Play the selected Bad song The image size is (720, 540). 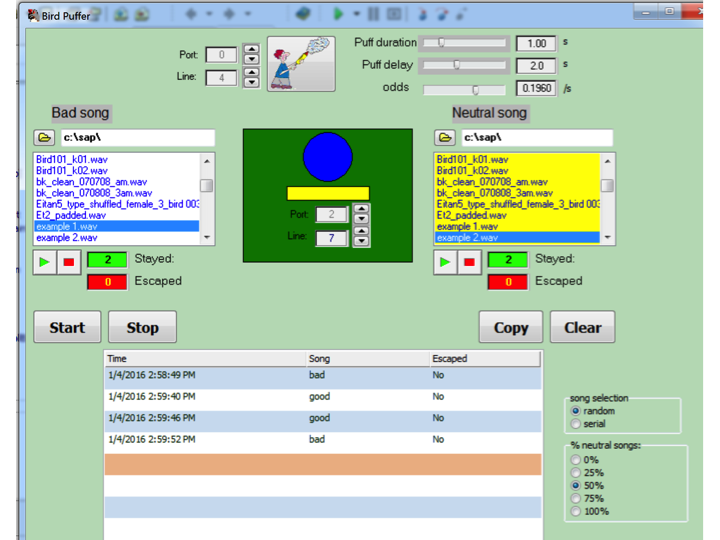coord(45,263)
